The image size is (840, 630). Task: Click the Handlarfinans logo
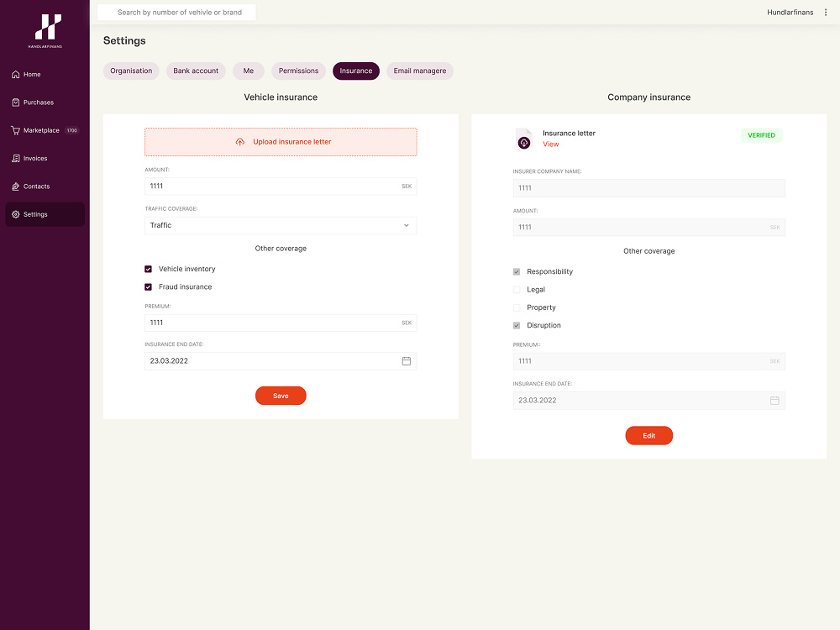coord(45,30)
